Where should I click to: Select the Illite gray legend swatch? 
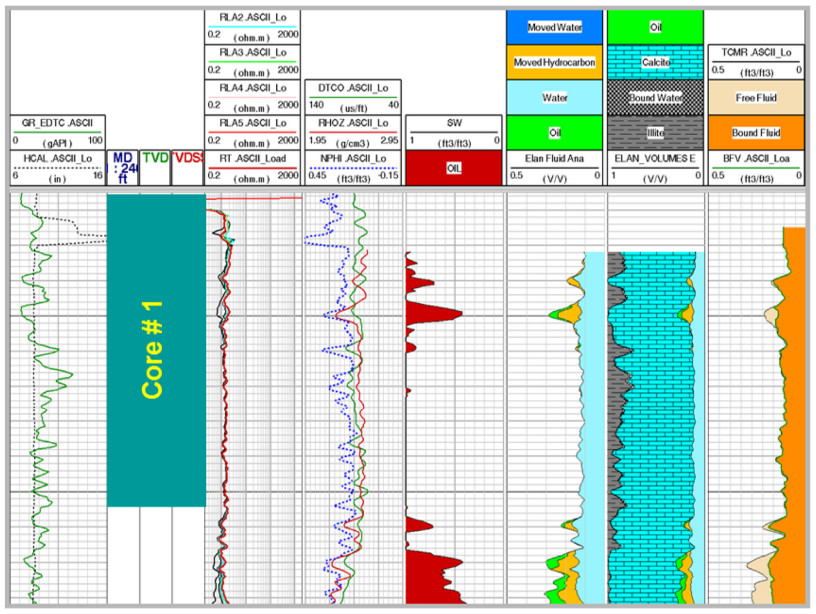point(654,132)
